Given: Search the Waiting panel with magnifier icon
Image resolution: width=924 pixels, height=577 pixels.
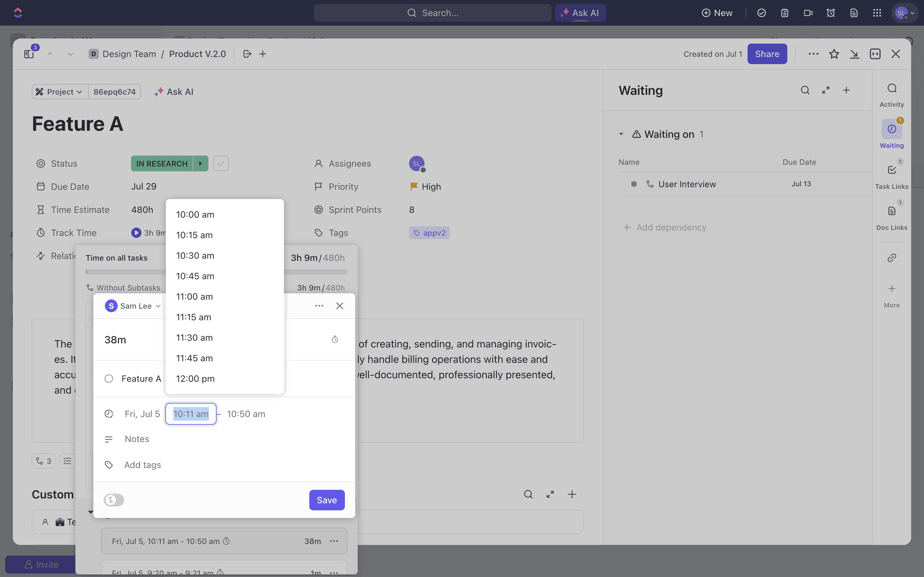Looking at the screenshot, I should click(805, 90).
